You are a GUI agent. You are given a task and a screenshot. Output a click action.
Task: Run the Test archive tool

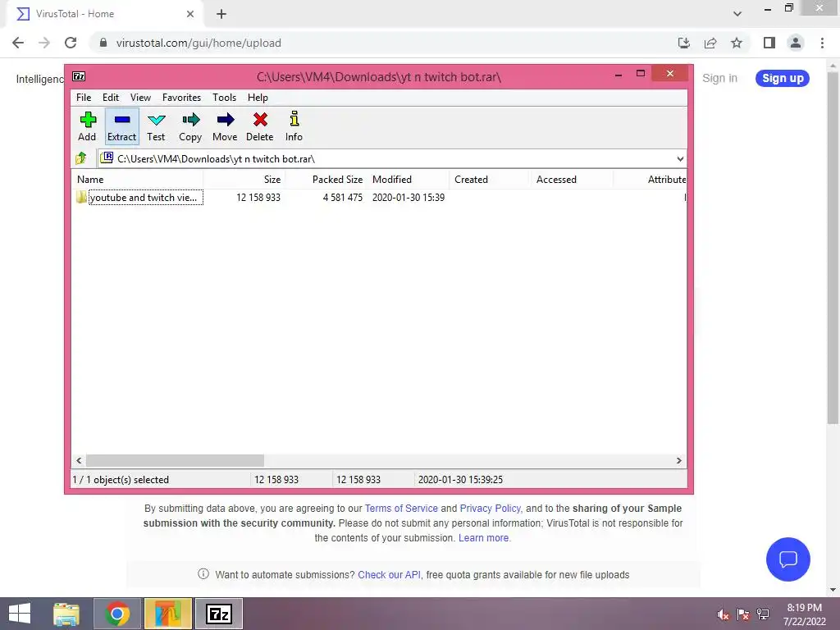click(156, 126)
